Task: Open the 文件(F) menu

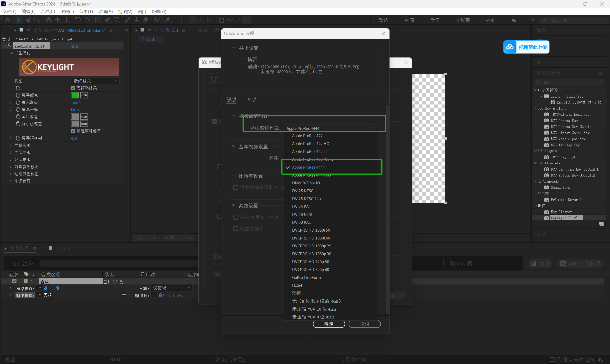Action: coord(9,11)
